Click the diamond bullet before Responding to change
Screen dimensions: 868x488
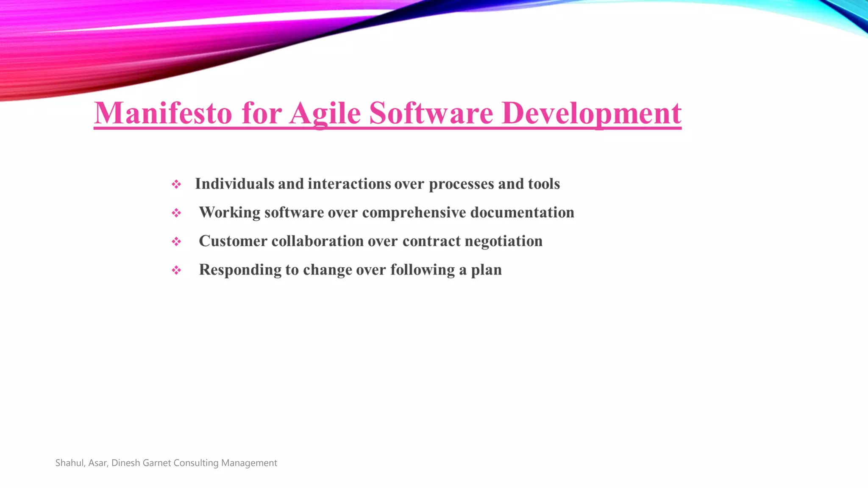(x=176, y=270)
